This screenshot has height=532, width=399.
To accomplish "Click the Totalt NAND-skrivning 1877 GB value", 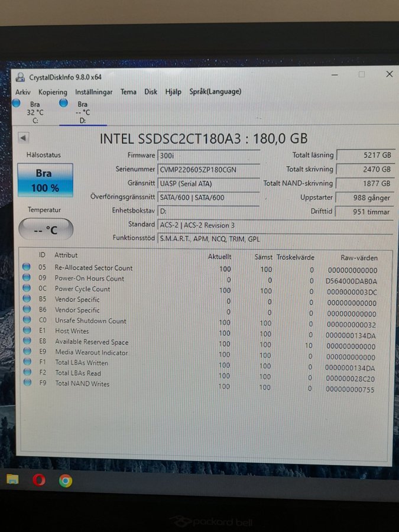I will pos(365,183).
